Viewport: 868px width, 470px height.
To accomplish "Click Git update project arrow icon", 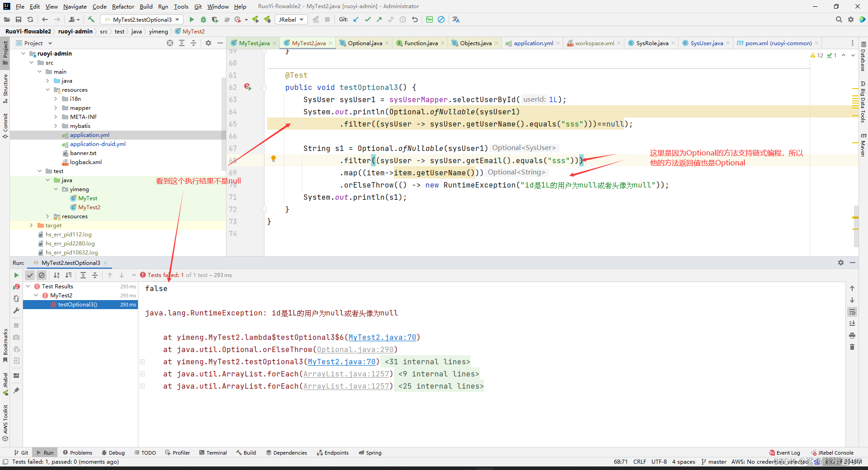I will click(x=356, y=19).
